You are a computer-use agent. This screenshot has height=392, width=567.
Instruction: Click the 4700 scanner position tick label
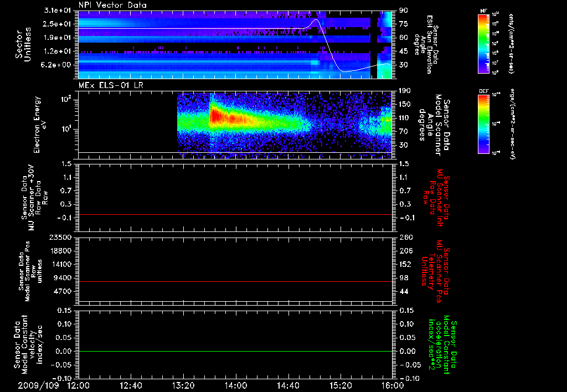click(x=63, y=291)
